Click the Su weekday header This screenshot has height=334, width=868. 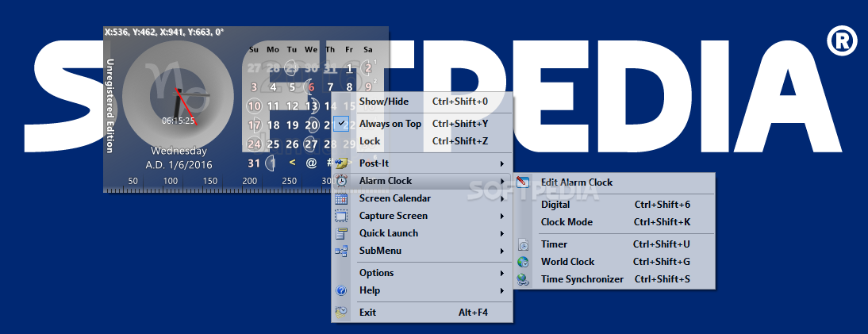(254, 49)
